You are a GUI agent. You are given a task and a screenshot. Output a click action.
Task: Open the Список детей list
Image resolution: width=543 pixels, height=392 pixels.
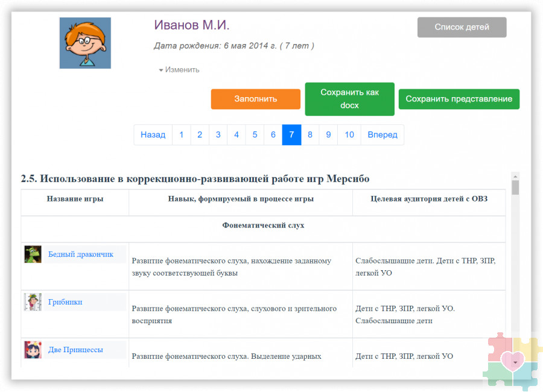click(x=462, y=27)
